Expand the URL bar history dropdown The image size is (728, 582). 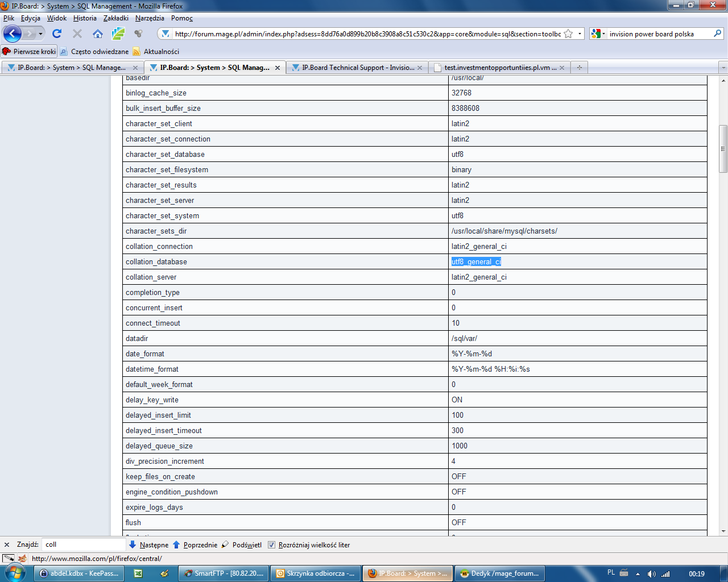pos(580,34)
